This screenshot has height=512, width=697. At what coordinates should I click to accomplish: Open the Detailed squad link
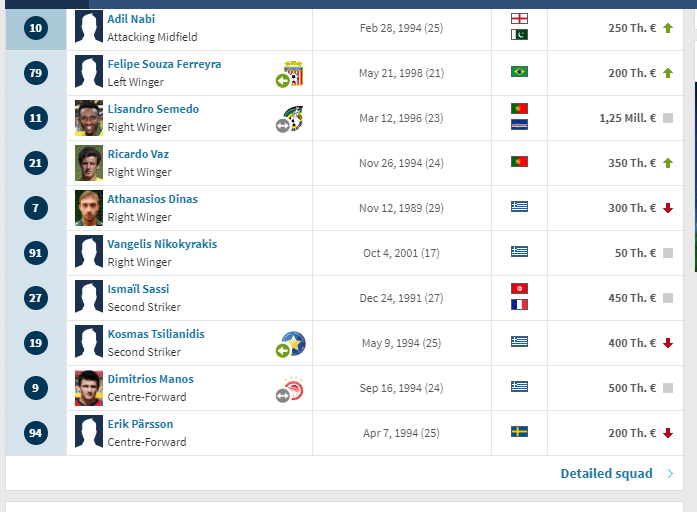point(606,474)
